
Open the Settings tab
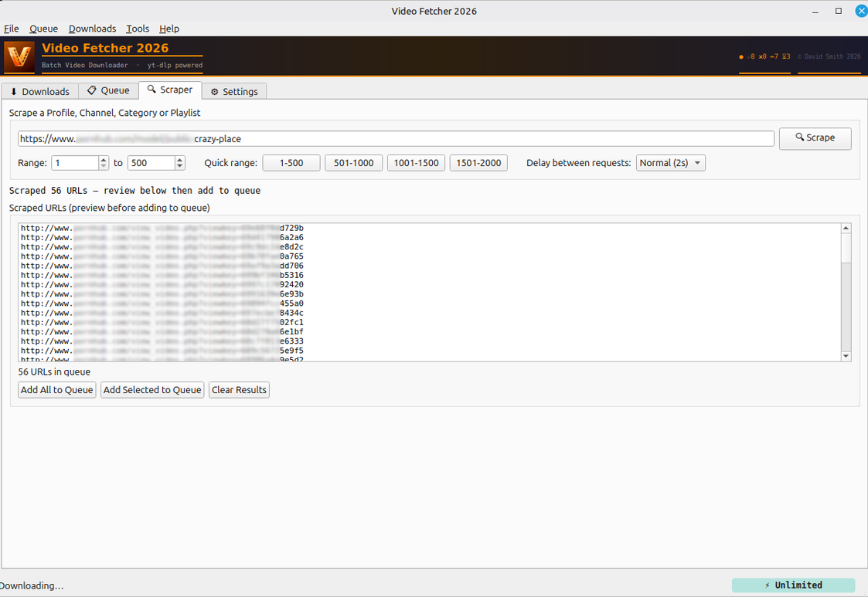pos(234,91)
